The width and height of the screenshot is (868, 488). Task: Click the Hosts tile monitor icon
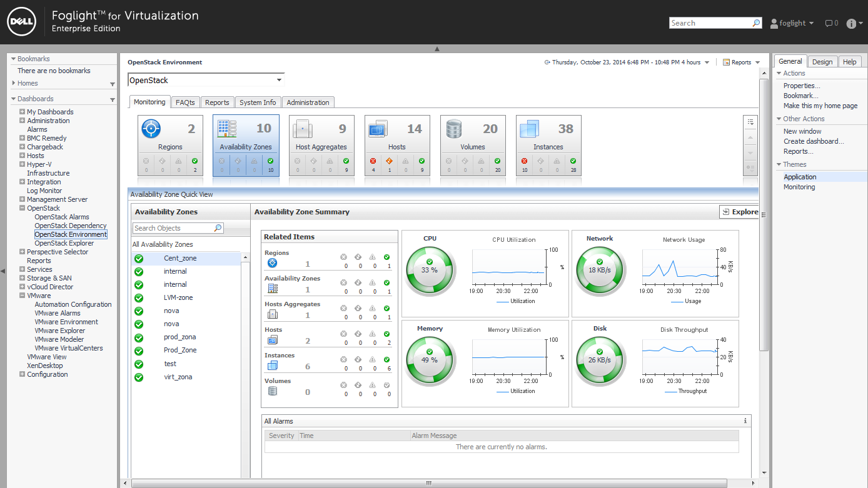(x=378, y=129)
